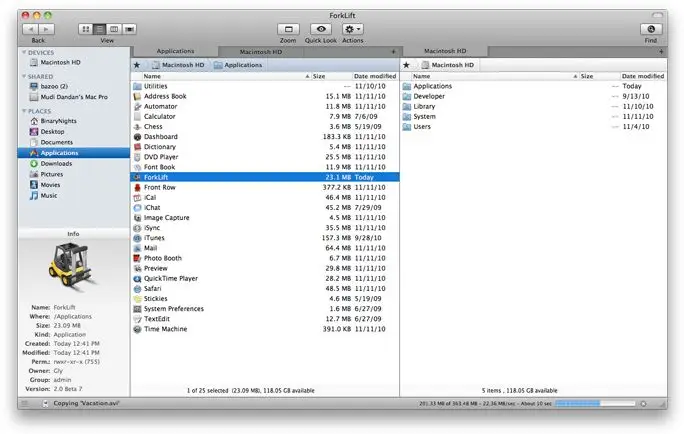Click right pane favorites star
This screenshot has height=434, width=684.
point(406,65)
